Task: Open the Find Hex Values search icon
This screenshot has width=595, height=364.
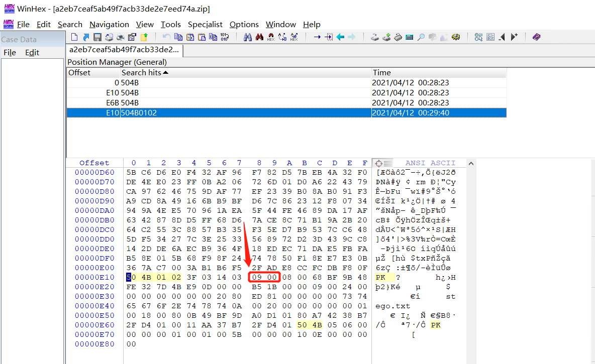Action: click(270, 37)
